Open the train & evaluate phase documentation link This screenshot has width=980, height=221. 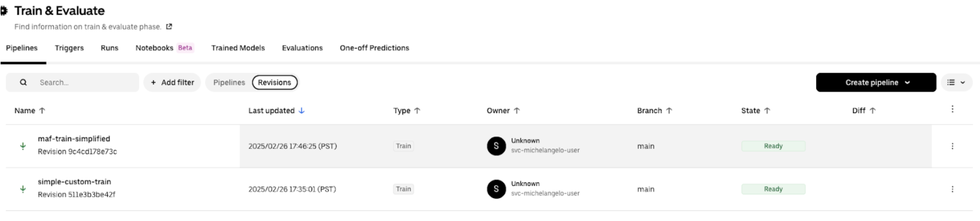click(x=169, y=27)
